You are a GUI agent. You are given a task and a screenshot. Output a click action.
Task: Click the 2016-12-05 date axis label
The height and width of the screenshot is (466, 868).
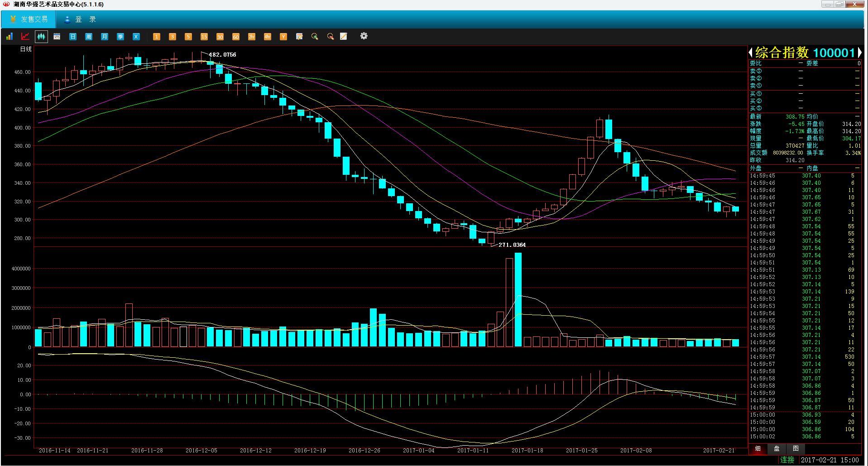pyautogui.click(x=201, y=451)
